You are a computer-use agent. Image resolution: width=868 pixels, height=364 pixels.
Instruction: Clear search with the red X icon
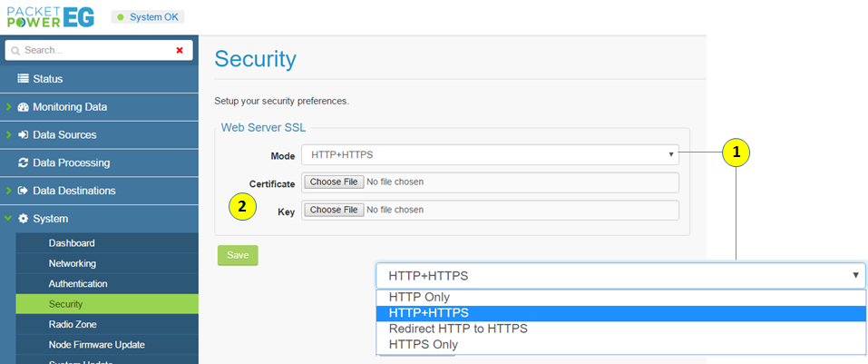[180, 51]
